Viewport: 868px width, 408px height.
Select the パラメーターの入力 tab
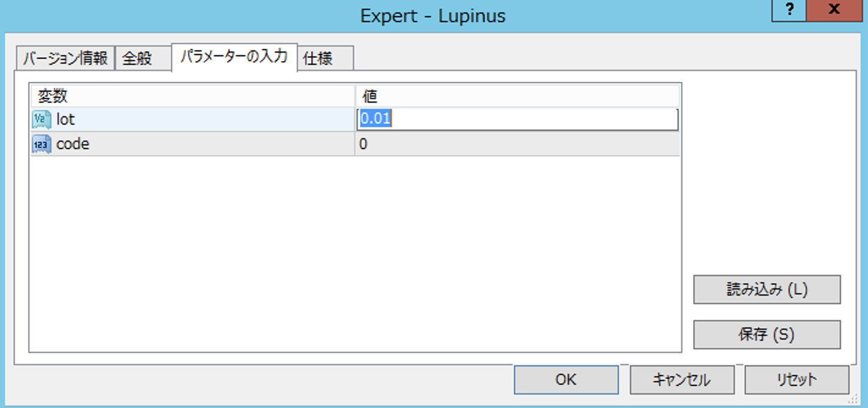[234, 57]
